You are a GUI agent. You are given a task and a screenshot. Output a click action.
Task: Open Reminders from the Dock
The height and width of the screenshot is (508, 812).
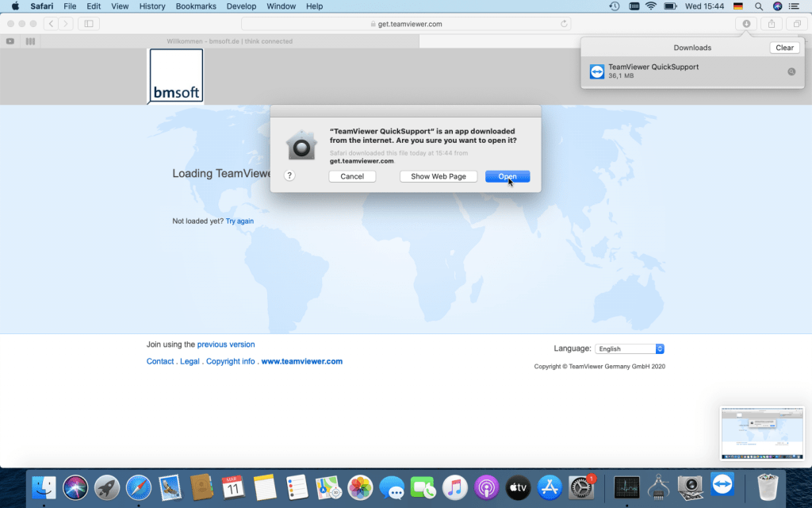pyautogui.click(x=297, y=488)
